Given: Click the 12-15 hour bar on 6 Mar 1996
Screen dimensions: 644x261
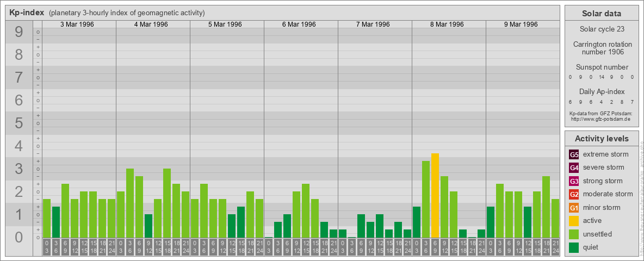Looking at the screenshot, I should tap(306, 211).
